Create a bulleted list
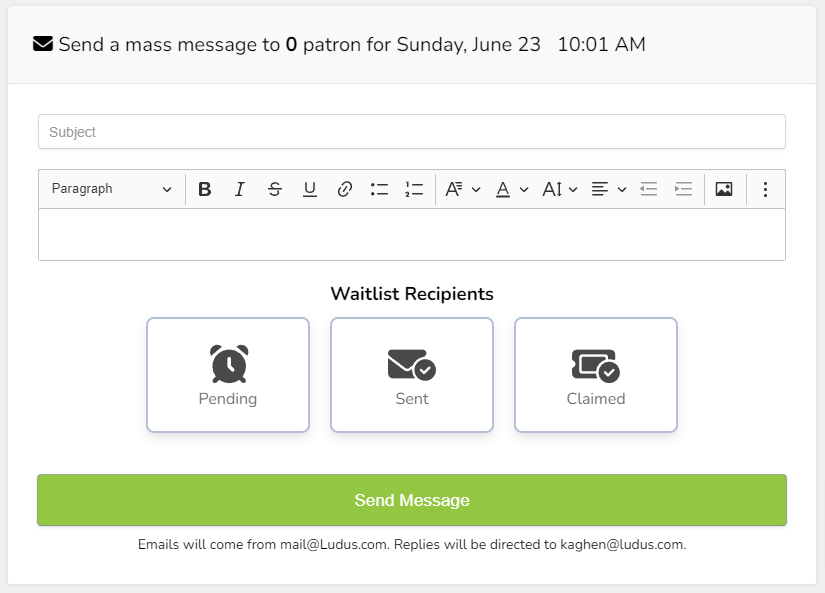 379,189
